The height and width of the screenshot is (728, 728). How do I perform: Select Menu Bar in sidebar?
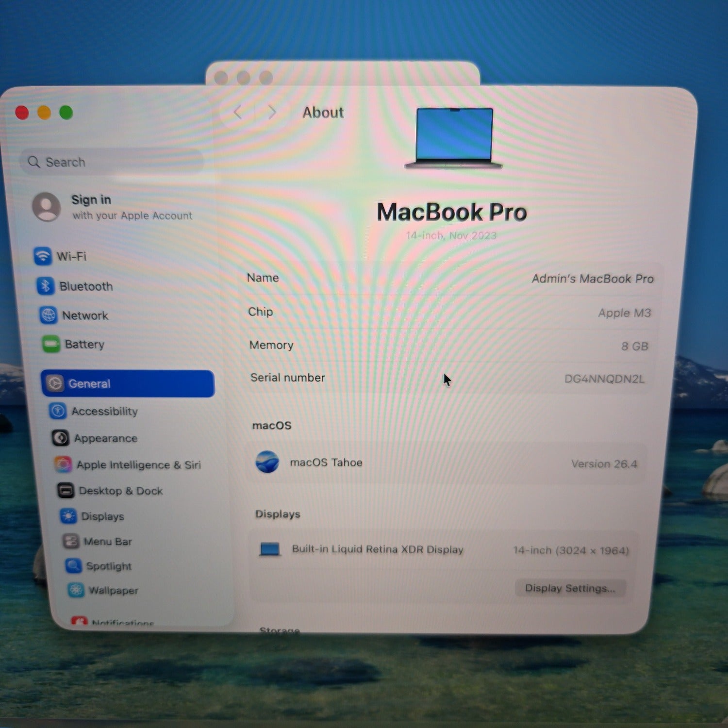(107, 541)
